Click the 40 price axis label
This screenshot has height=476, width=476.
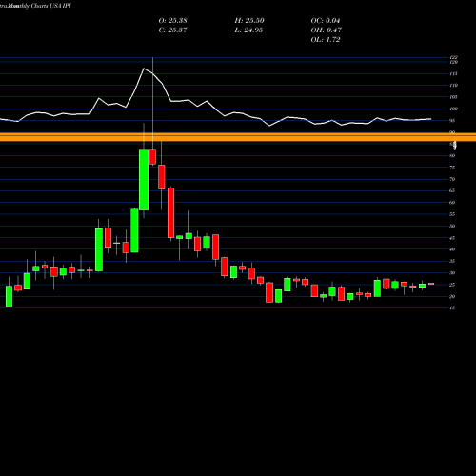pyautogui.click(x=453, y=249)
